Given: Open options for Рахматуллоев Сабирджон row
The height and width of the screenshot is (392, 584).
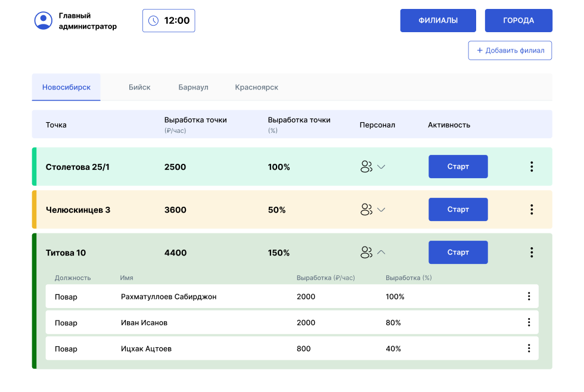Looking at the screenshot, I should [x=529, y=296].
